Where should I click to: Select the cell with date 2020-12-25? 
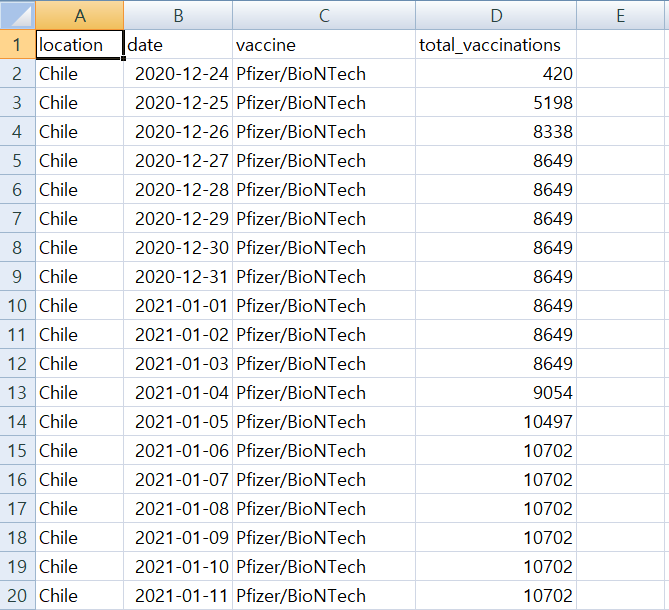(178, 102)
